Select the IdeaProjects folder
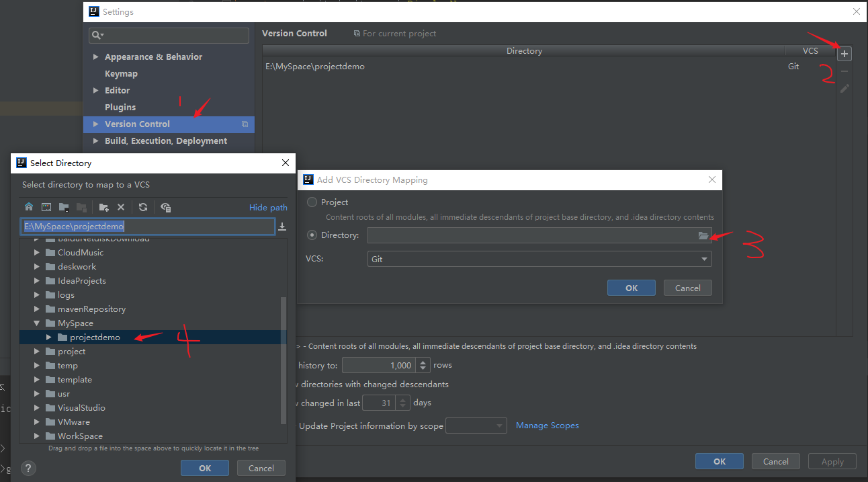868x482 pixels. pyautogui.click(x=82, y=281)
